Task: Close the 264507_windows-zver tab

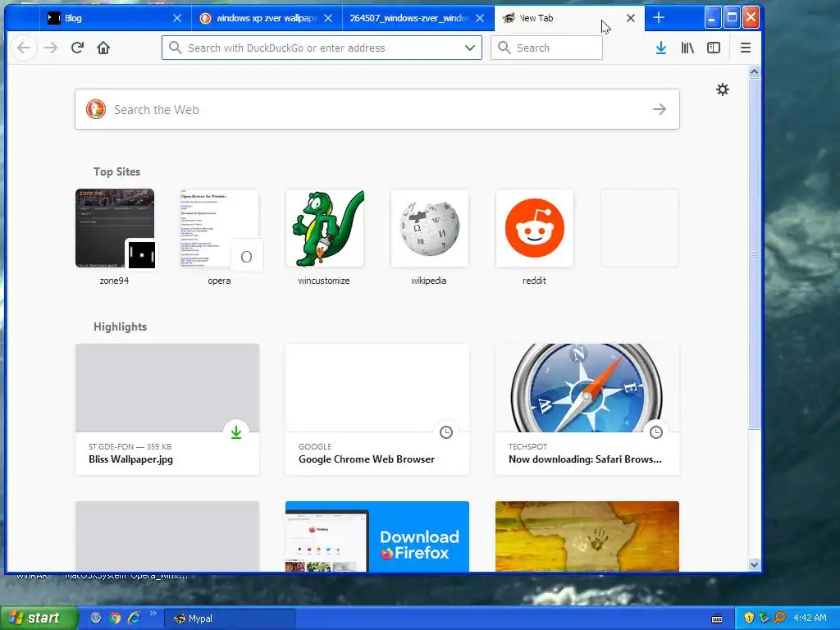Action: (480, 18)
